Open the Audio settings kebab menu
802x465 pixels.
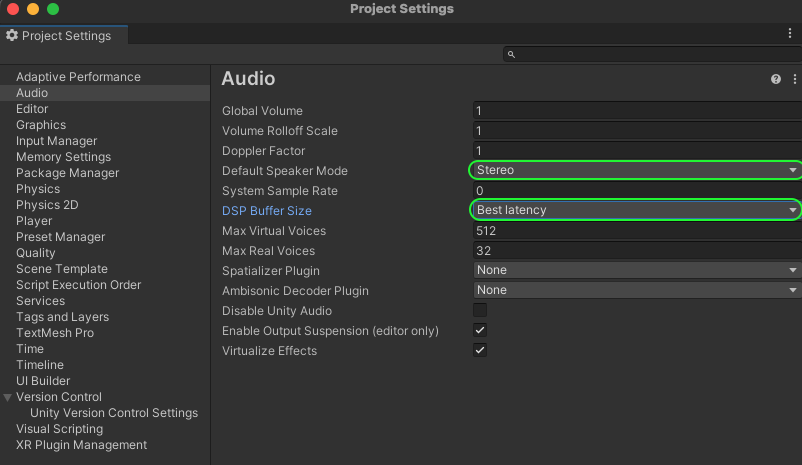[x=794, y=79]
